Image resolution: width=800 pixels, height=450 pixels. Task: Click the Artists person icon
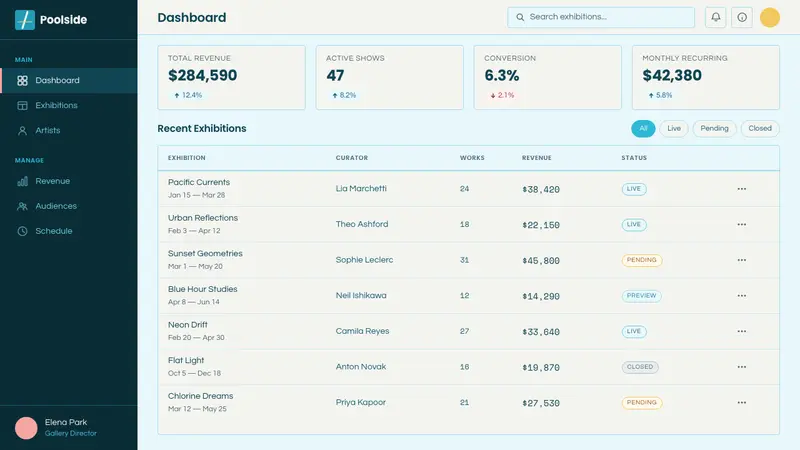click(22, 131)
